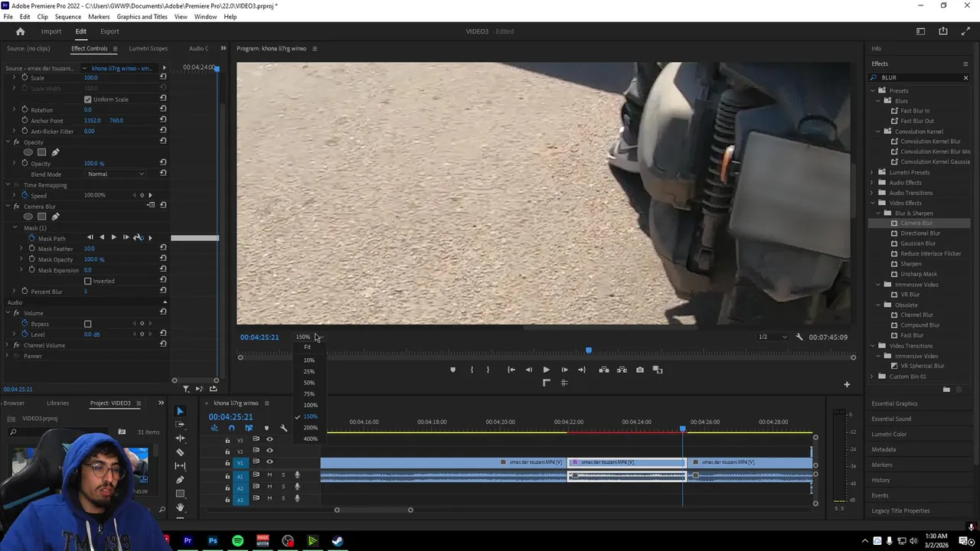Open the Blend Mode Normal dropdown
The width and height of the screenshot is (980, 551).
click(116, 174)
